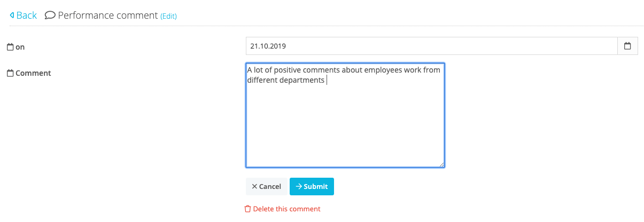Click the red trash can icon
The height and width of the screenshot is (222, 644).
coord(247,209)
